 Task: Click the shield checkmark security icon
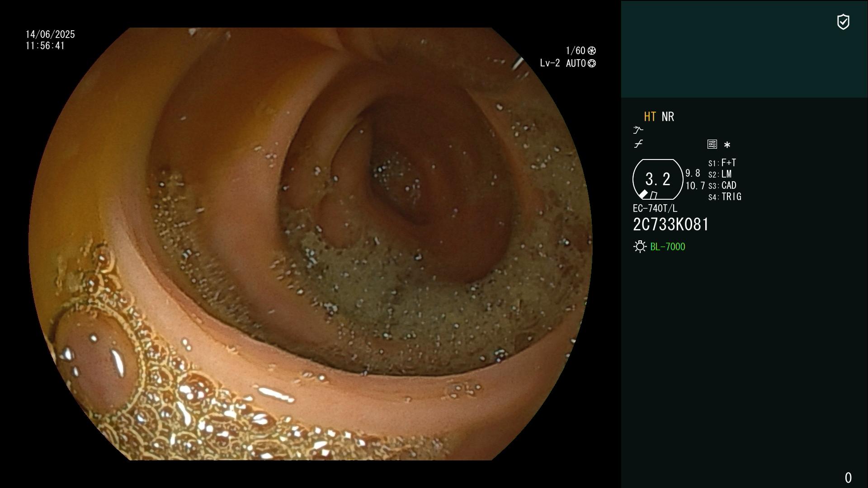click(843, 22)
